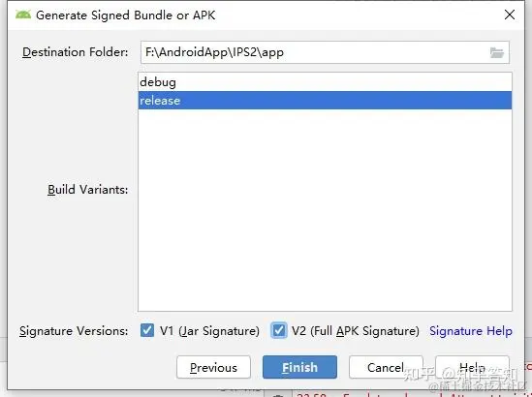Select the release build variant

click(x=325, y=101)
